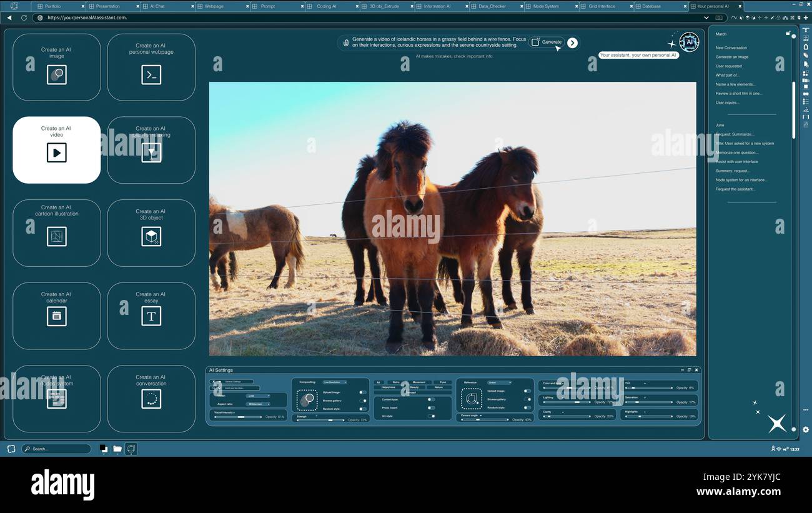The height and width of the screenshot is (513, 812).
Task: Open New Conversation in history
Action: click(x=731, y=47)
